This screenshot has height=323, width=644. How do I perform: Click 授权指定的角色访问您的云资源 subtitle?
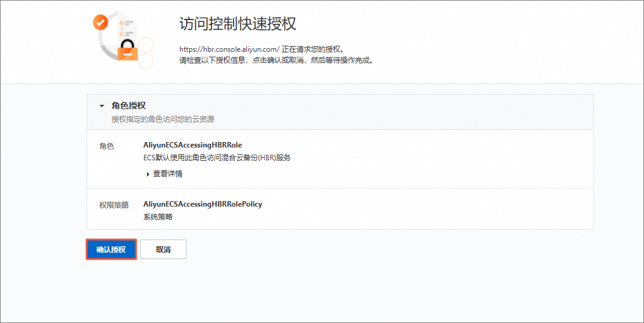pos(163,119)
